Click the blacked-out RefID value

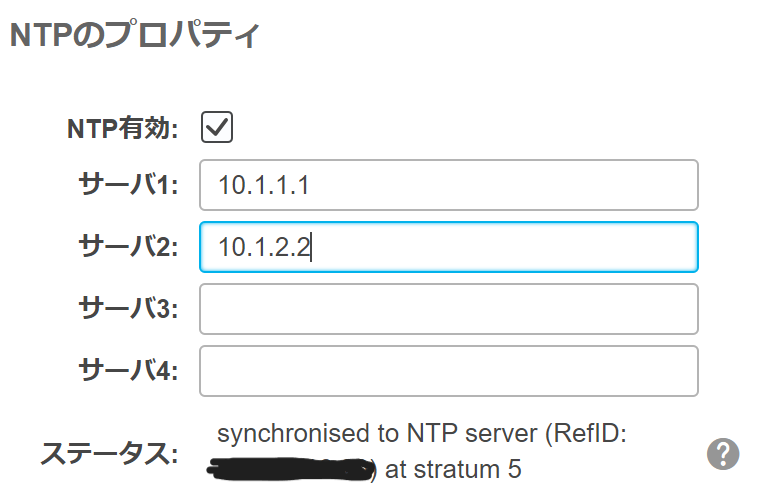[x=292, y=467]
